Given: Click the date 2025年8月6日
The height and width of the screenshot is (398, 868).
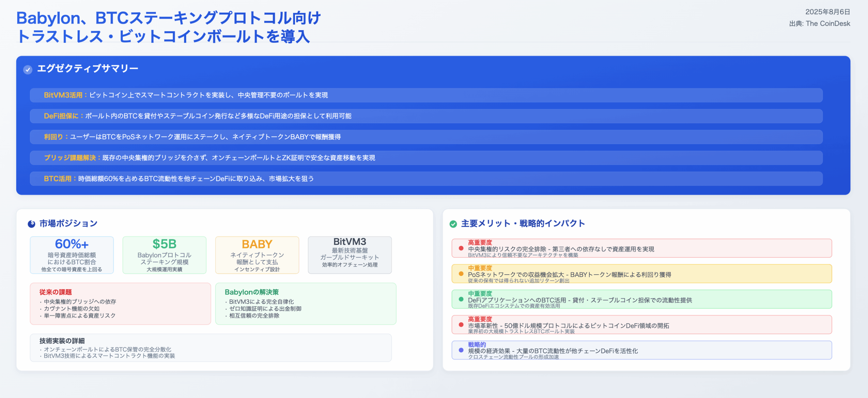Looking at the screenshot, I should (x=828, y=12).
